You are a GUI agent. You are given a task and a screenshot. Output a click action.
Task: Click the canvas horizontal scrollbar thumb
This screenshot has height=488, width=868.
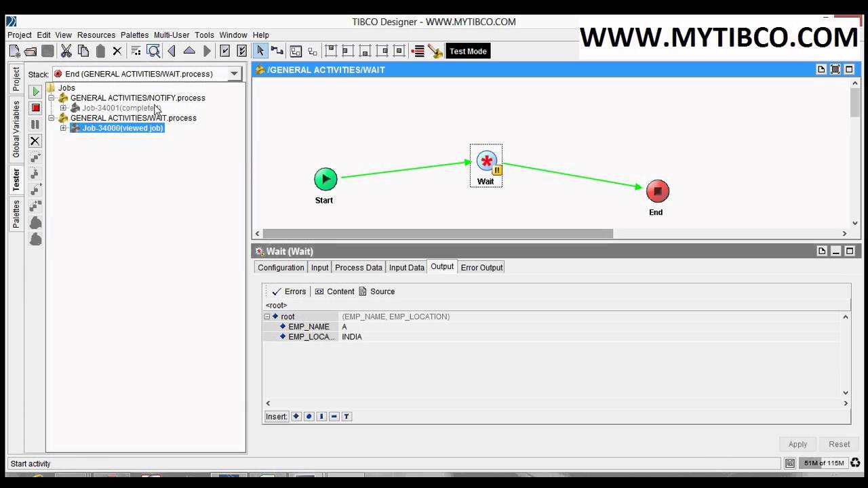coord(438,233)
